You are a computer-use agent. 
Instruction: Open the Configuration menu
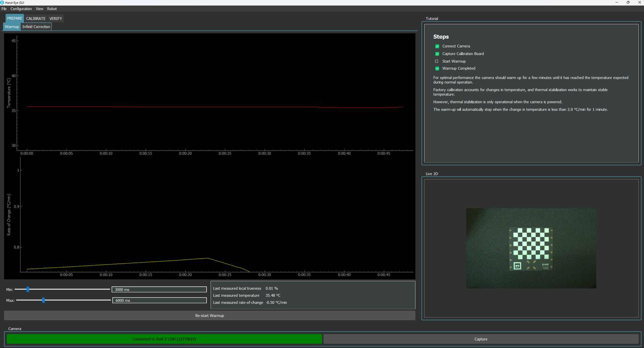click(x=21, y=9)
